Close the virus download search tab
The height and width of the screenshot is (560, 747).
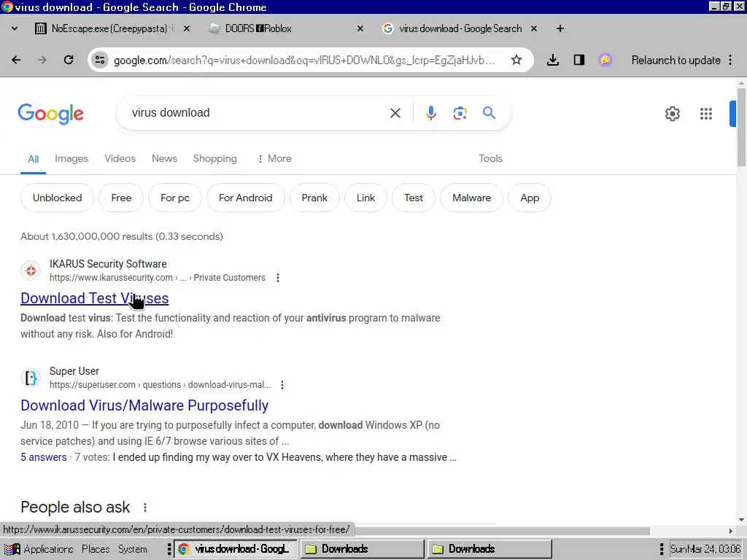[534, 28]
